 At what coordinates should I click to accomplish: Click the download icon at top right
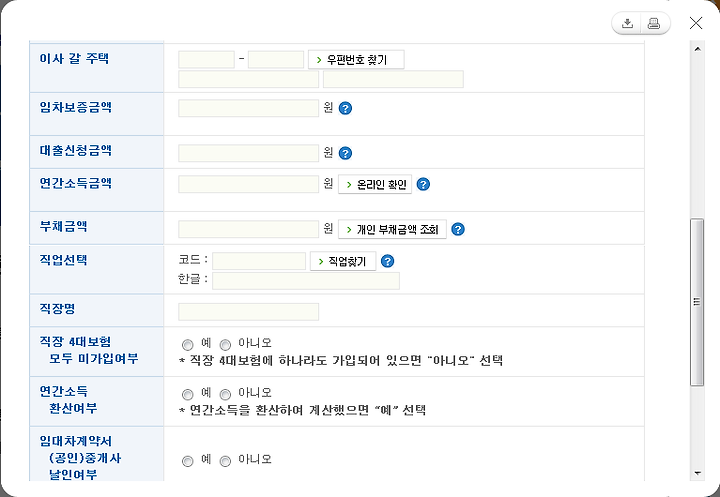tap(627, 23)
